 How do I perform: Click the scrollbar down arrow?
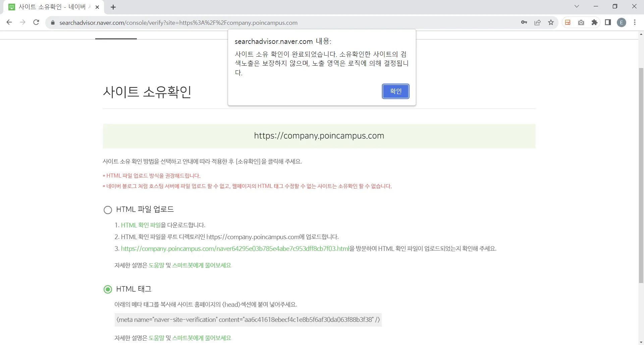[x=641, y=342]
